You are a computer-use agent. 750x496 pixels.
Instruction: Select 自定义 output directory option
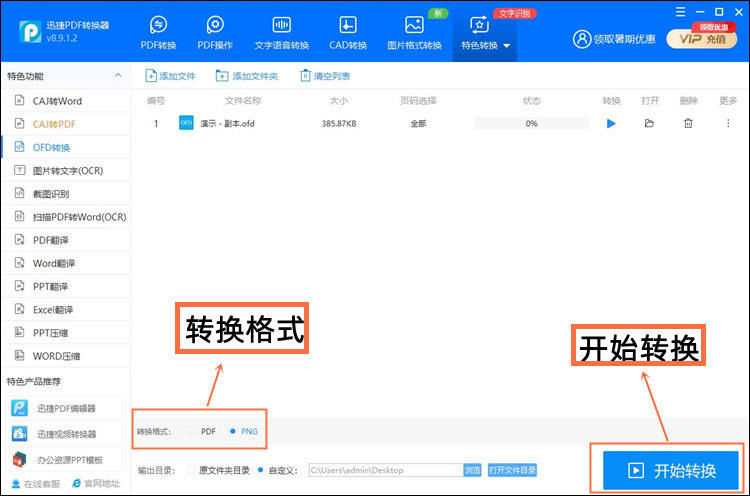click(x=277, y=470)
